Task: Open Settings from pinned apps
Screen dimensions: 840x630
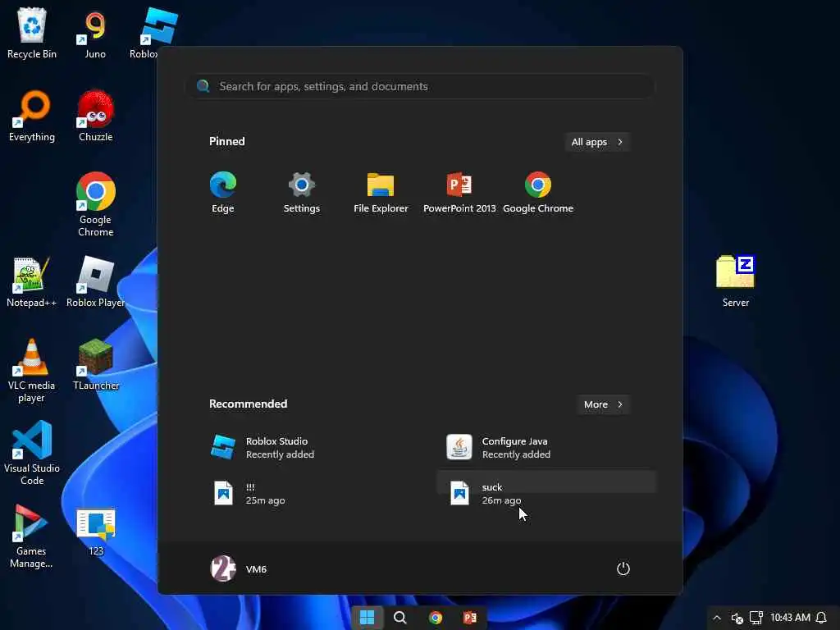Action: (x=302, y=193)
